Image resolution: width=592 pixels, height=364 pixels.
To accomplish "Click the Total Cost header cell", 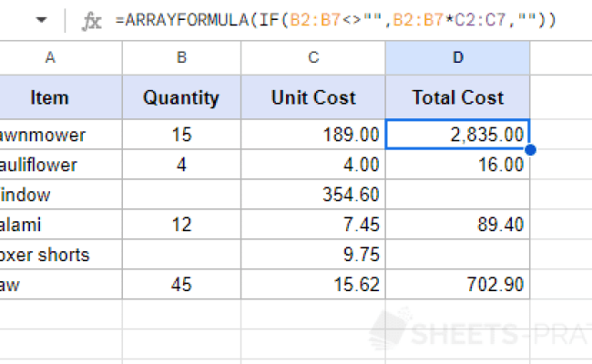I will [x=457, y=97].
